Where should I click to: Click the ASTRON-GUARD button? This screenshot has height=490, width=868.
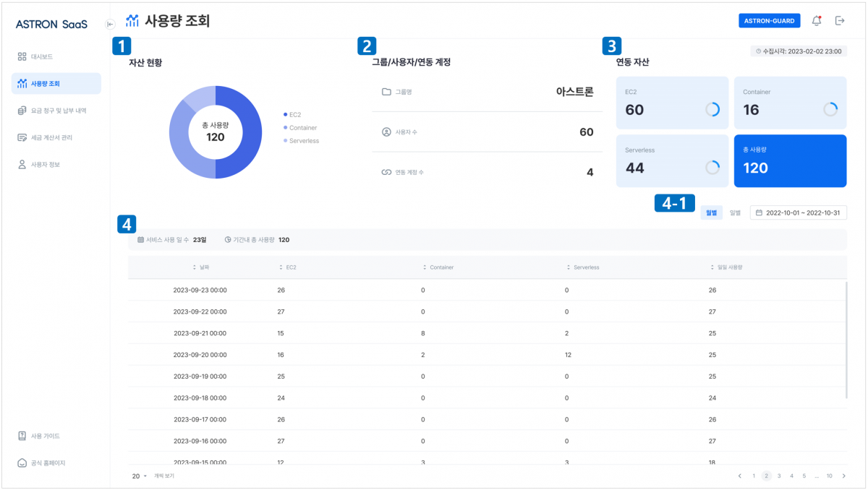[x=770, y=20]
